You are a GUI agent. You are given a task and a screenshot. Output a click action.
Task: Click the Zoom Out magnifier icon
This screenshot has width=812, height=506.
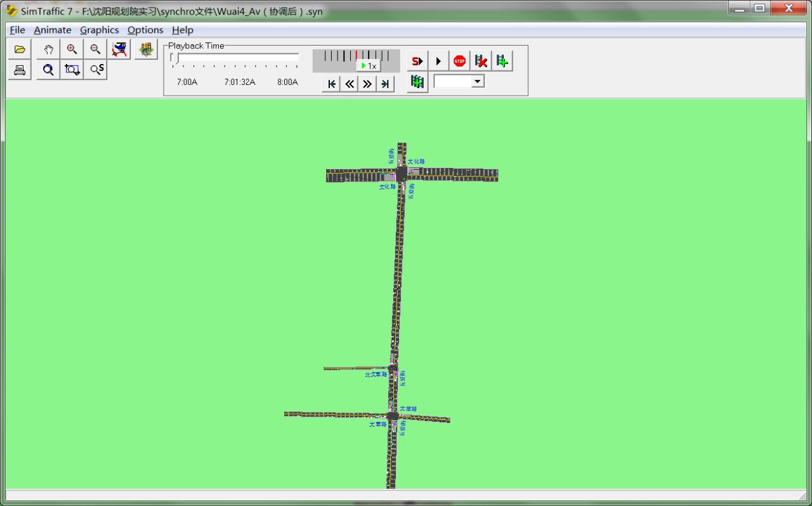pyautogui.click(x=95, y=49)
